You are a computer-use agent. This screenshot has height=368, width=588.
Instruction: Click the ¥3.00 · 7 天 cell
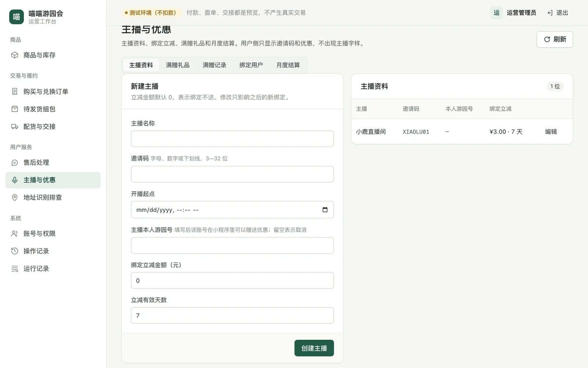(x=506, y=132)
